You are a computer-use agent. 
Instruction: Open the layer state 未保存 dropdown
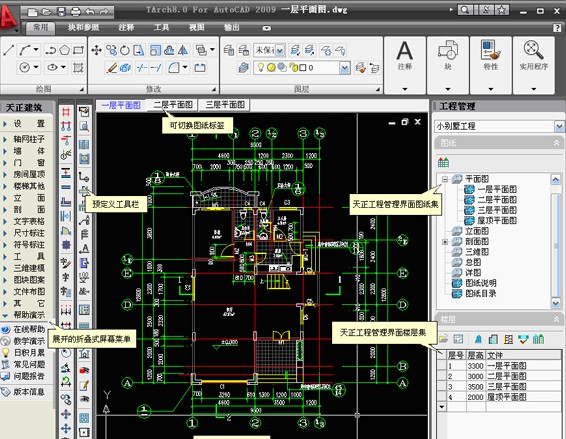[x=280, y=51]
